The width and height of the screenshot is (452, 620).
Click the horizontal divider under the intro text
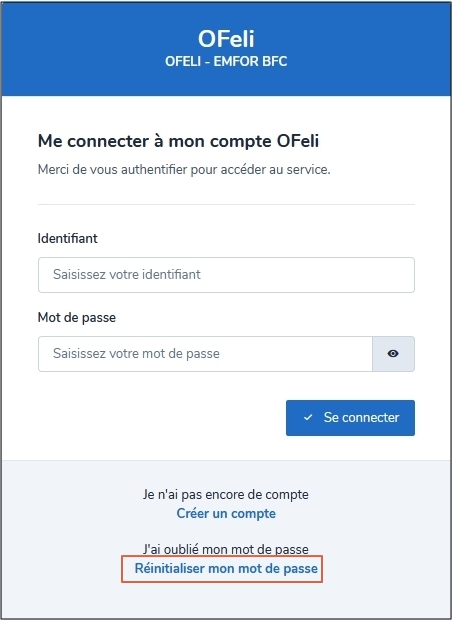point(226,204)
